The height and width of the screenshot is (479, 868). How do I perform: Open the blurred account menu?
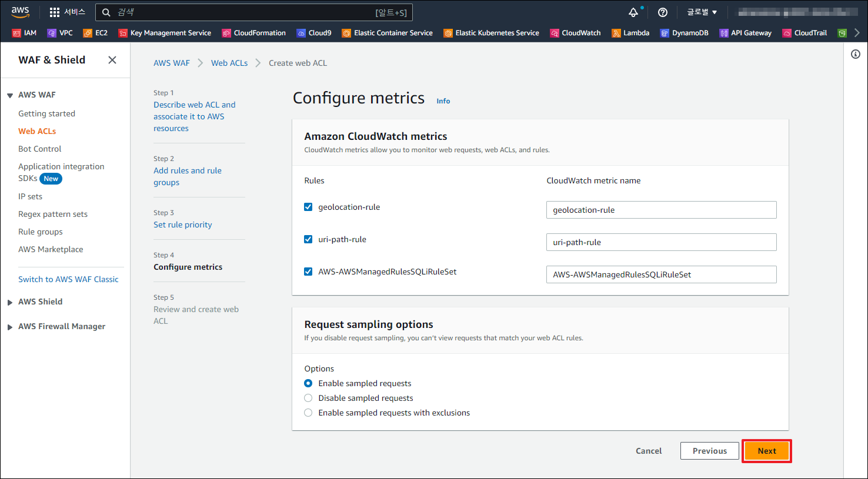pos(798,12)
